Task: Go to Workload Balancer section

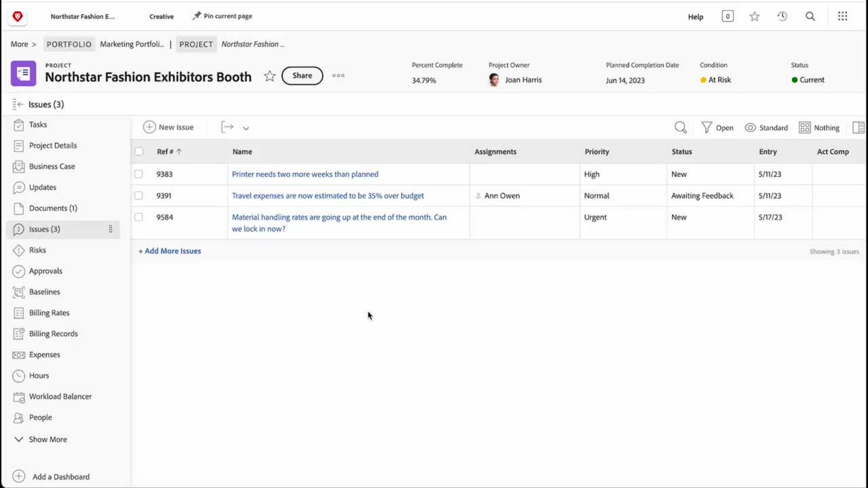Action: 60,396
